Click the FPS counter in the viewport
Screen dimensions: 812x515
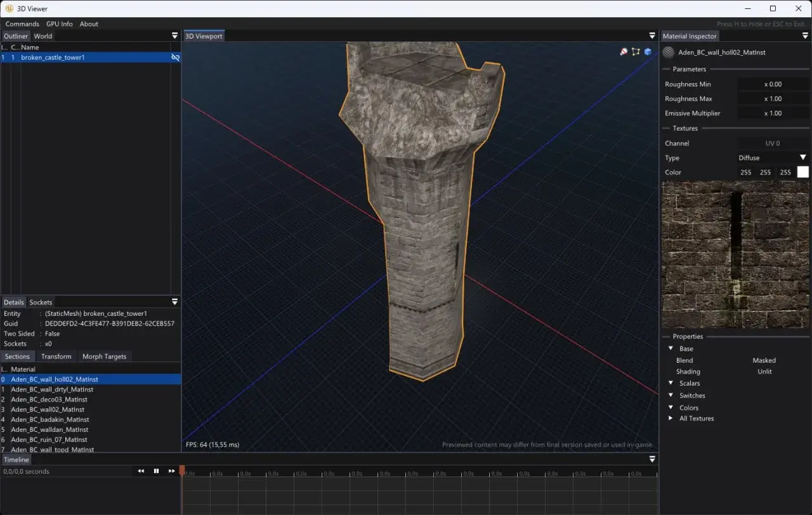(213, 445)
